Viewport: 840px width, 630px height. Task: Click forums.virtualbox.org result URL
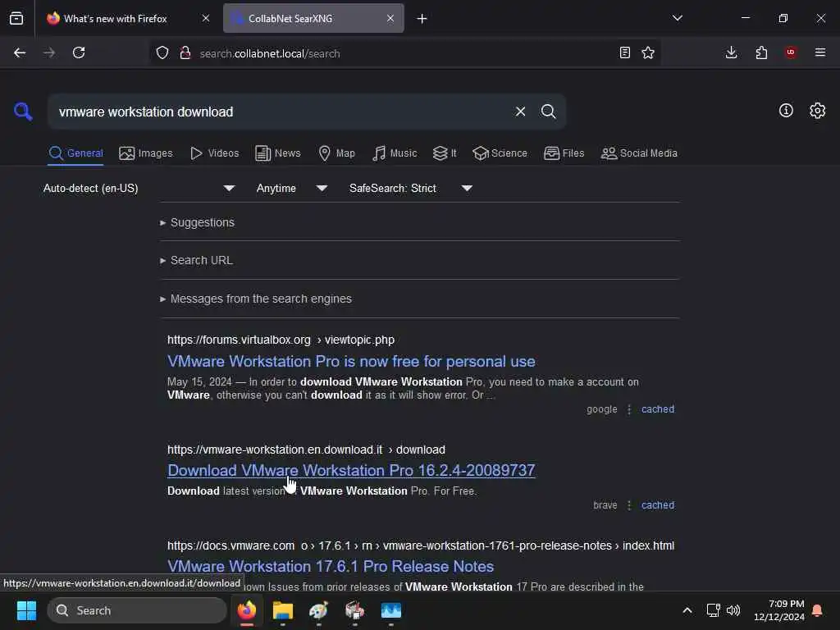click(281, 340)
